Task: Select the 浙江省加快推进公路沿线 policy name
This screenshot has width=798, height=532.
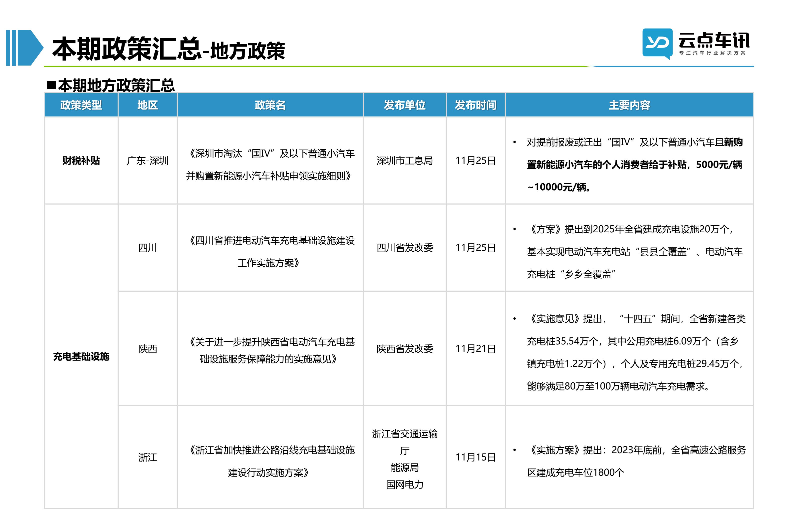Action: [270, 461]
